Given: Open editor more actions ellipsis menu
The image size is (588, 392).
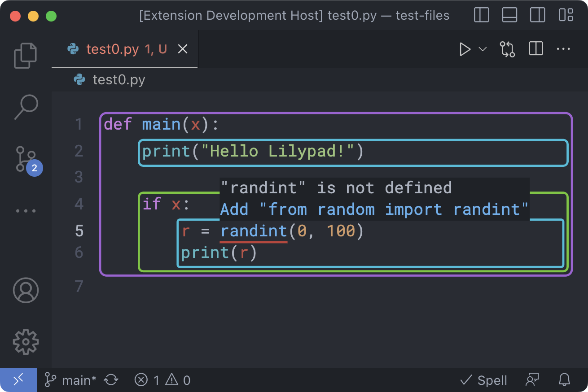Looking at the screenshot, I should click(563, 49).
